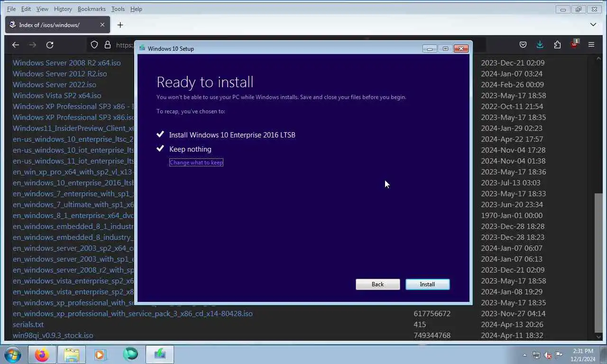Close the 'Index of /isos/windows/' tab
This screenshot has width=607, height=364.
coord(102,25)
